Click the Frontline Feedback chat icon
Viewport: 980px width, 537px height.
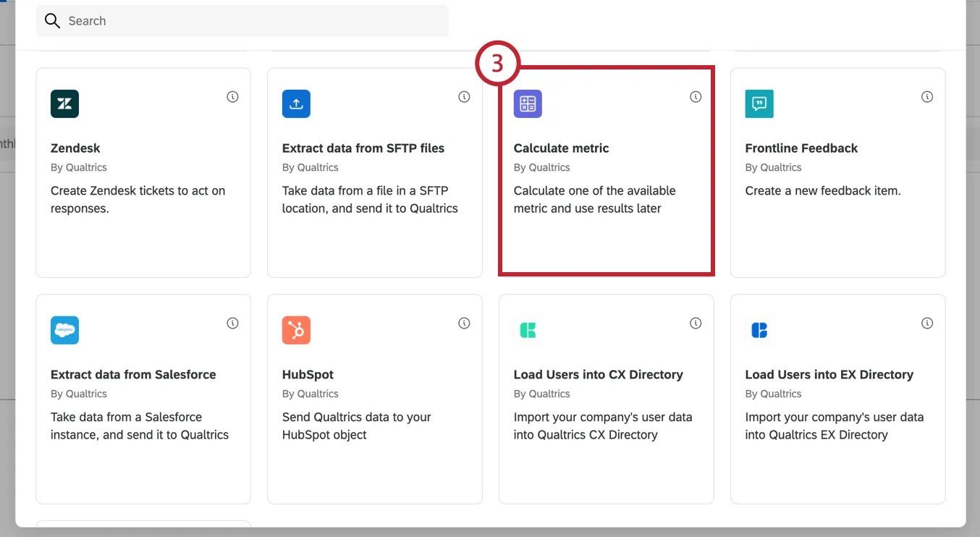759,103
